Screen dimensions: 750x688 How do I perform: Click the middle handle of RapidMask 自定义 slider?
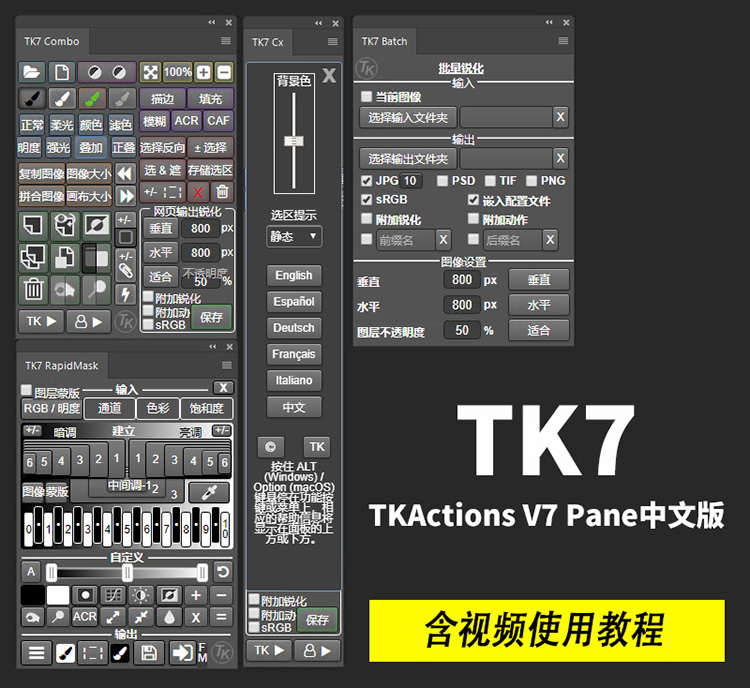pyautogui.click(x=127, y=572)
